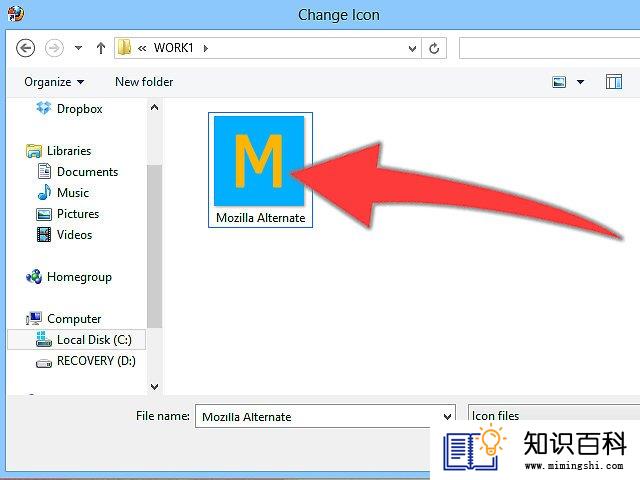Open the address bar history dropdown
Viewport: 640px width, 480px height.
[412, 49]
